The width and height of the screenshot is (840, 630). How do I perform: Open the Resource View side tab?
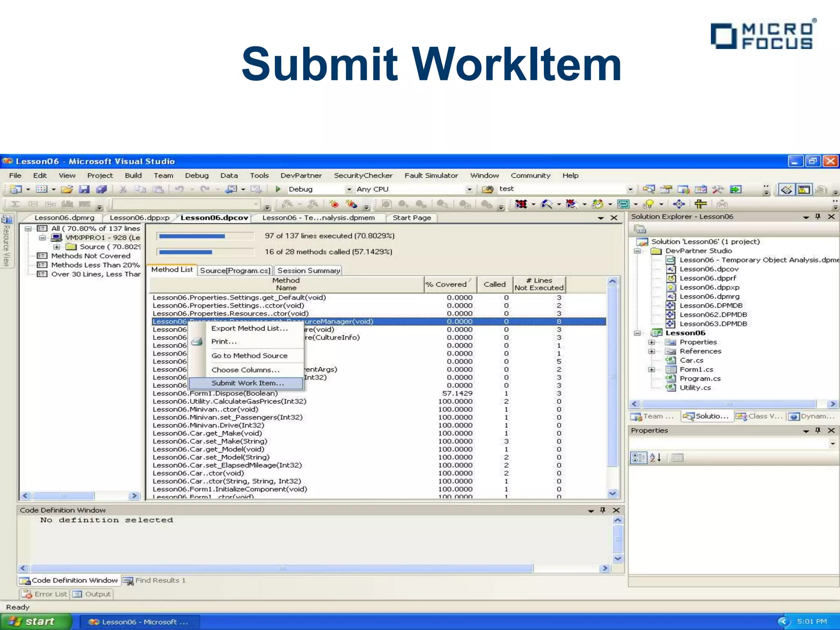(x=7, y=242)
